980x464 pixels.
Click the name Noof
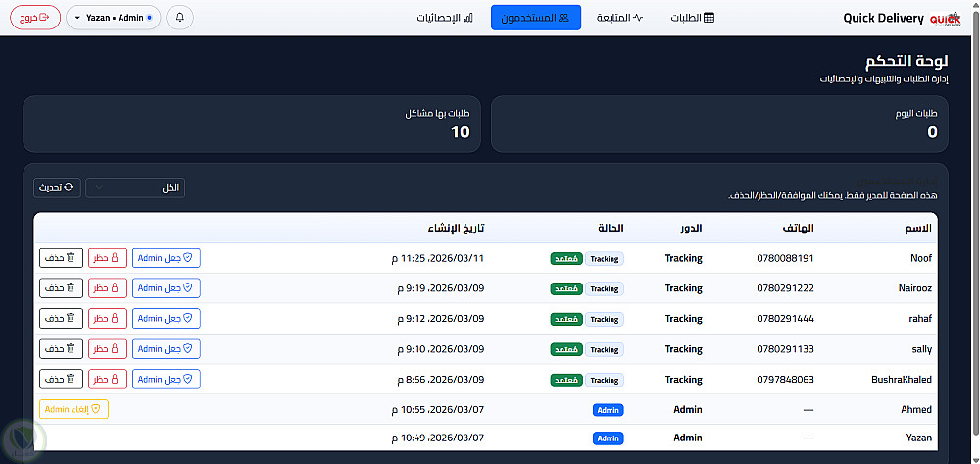tap(921, 258)
